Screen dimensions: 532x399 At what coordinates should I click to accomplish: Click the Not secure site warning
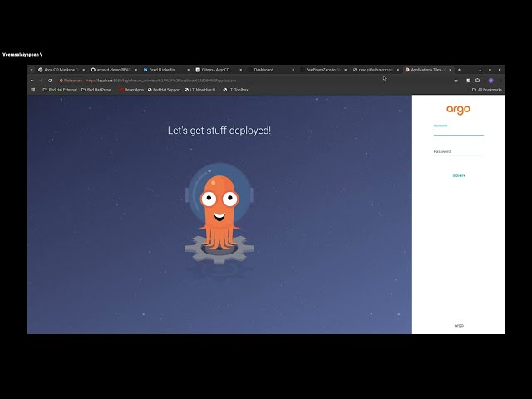[x=71, y=81]
